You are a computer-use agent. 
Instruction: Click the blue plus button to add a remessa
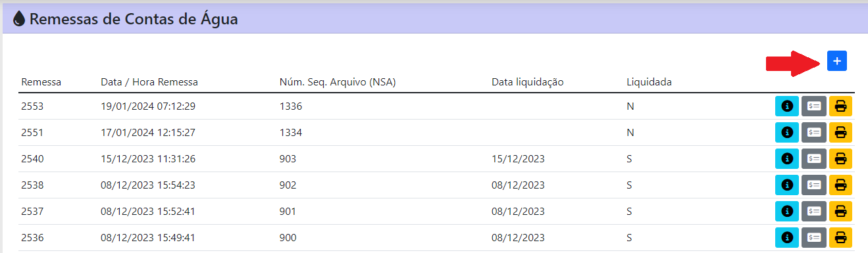click(x=836, y=60)
